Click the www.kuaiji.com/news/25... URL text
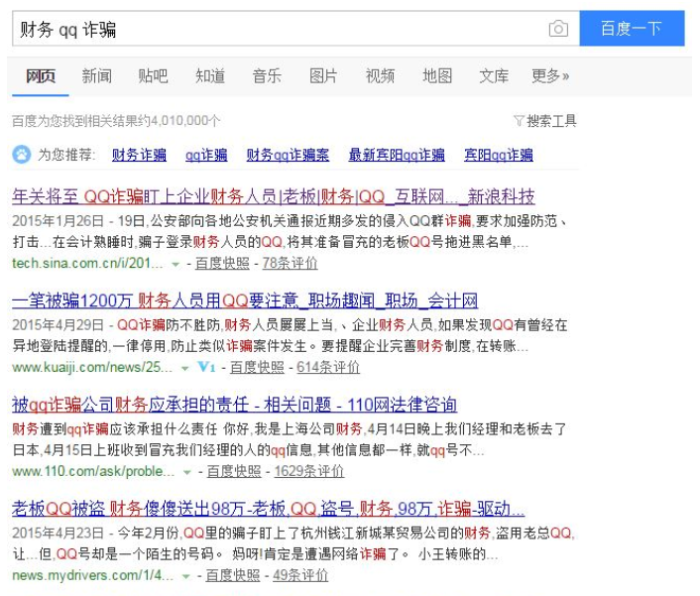The width and height of the screenshot is (700, 596). pos(92,368)
